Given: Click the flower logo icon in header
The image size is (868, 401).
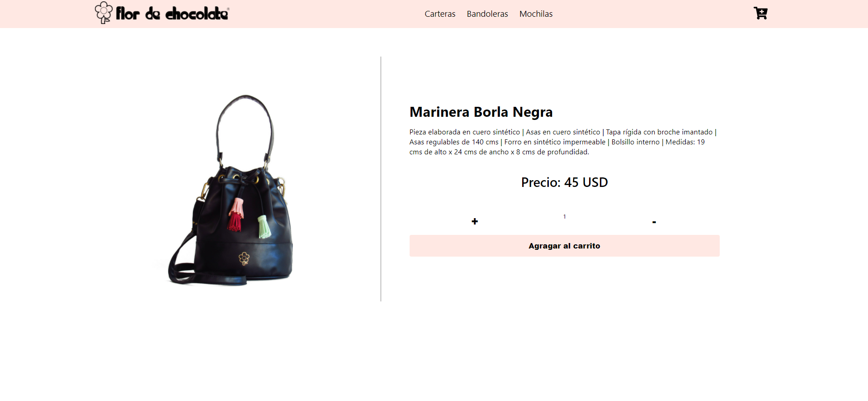Looking at the screenshot, I should [104, 13].
